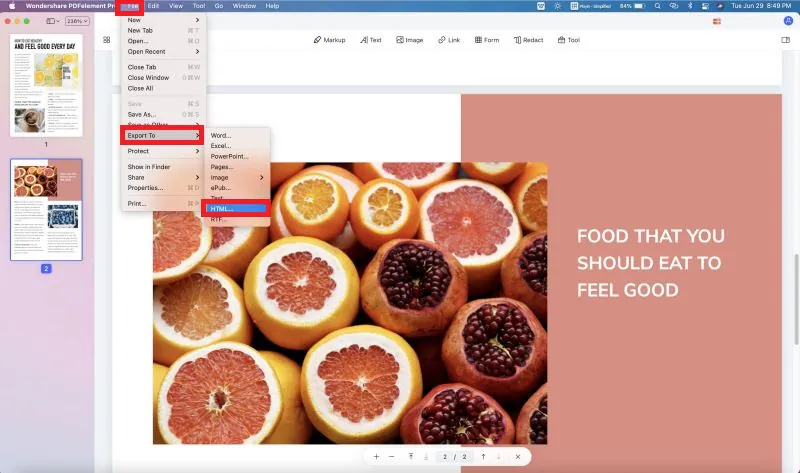Export to Word...
This screenshot has height=473, width=800.
click(x=237, y=135)
